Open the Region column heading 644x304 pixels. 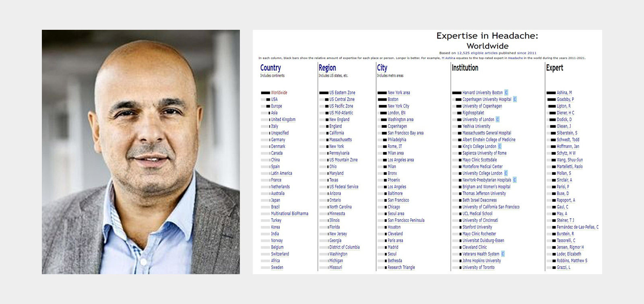coord(327,68)
